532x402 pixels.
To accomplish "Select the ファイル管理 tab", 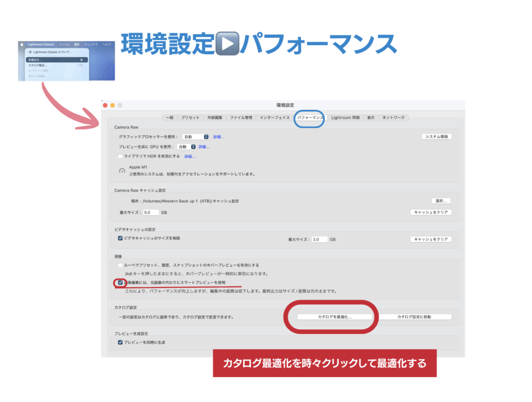I will point(241,118).
